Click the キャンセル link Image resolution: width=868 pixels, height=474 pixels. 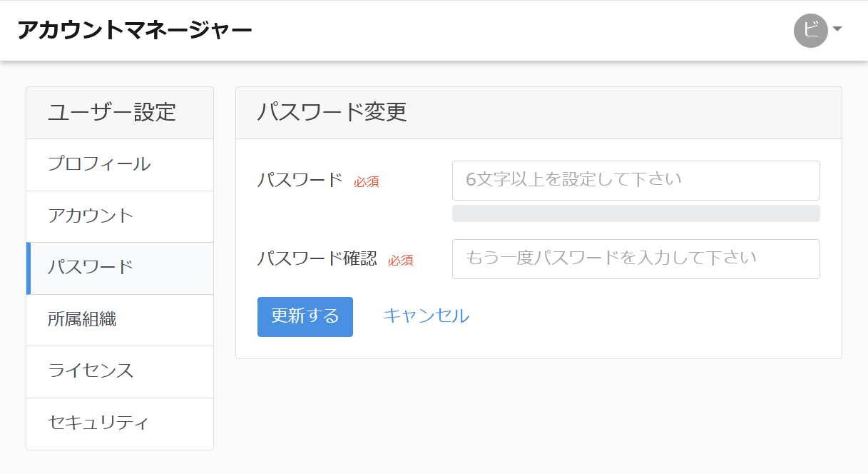pos(426,316)
